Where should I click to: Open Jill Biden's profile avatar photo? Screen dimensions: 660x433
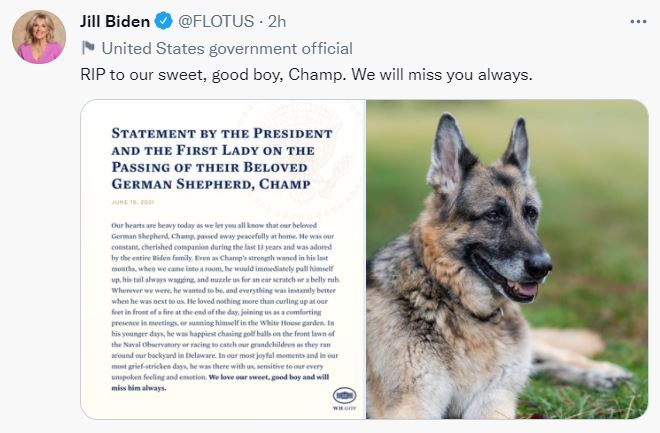tap(39, 37)
